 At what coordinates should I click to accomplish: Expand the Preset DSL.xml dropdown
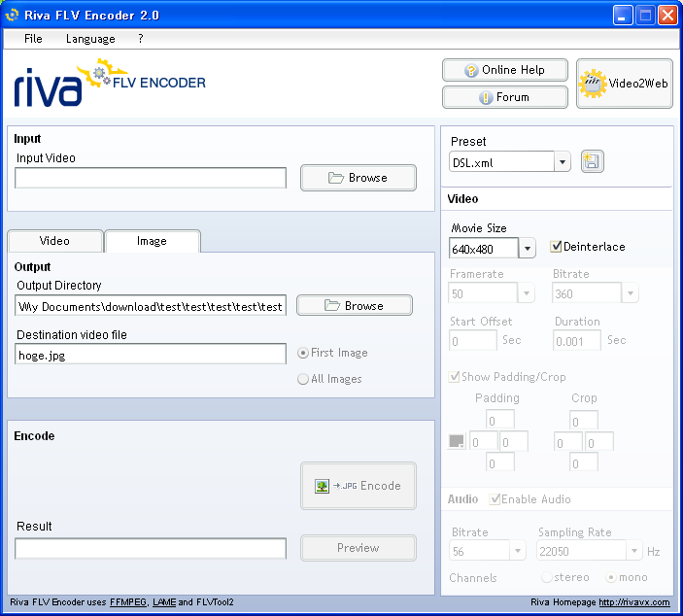(563, 162)
